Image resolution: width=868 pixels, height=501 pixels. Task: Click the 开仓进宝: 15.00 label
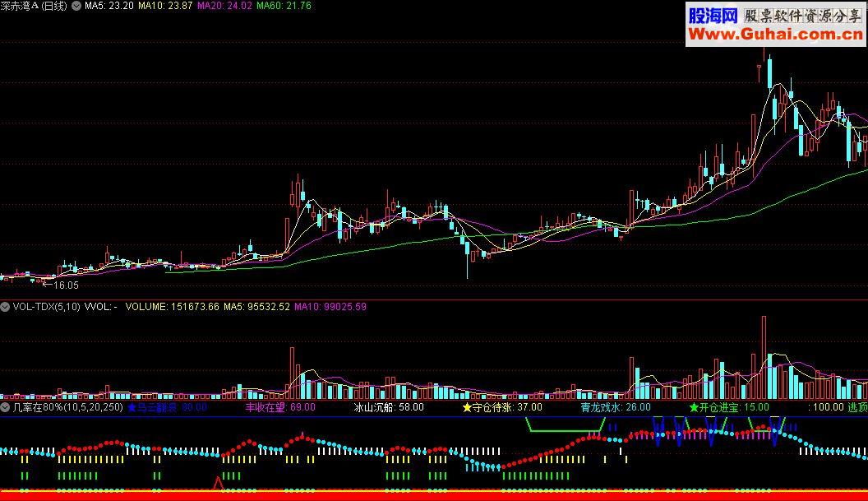(729, 407)
